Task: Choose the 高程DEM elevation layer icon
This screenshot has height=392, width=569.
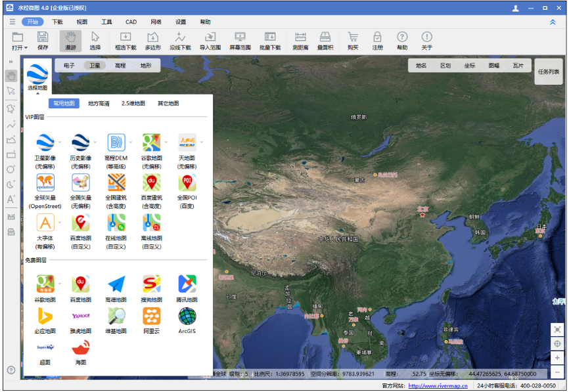Action: click(x=116, y=143)
